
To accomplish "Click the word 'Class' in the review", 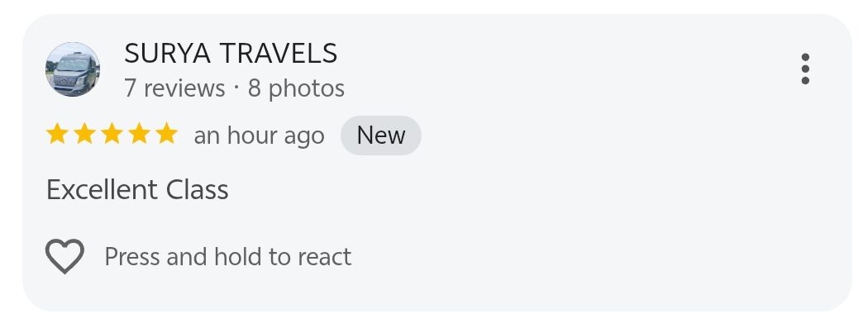I will [198, 190].
